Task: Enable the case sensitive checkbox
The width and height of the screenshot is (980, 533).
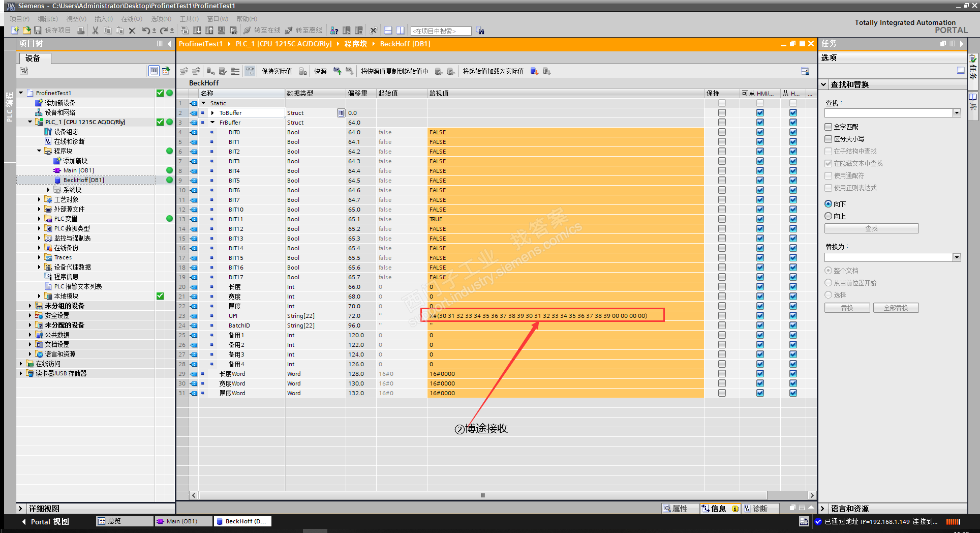Action: (829, 139)
